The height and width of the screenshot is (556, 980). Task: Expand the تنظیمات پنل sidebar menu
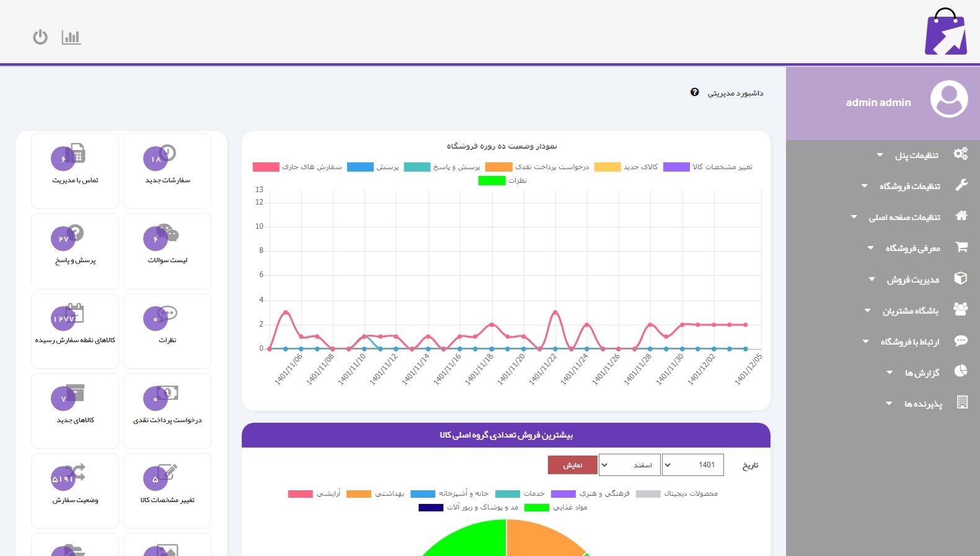point(916,156)
